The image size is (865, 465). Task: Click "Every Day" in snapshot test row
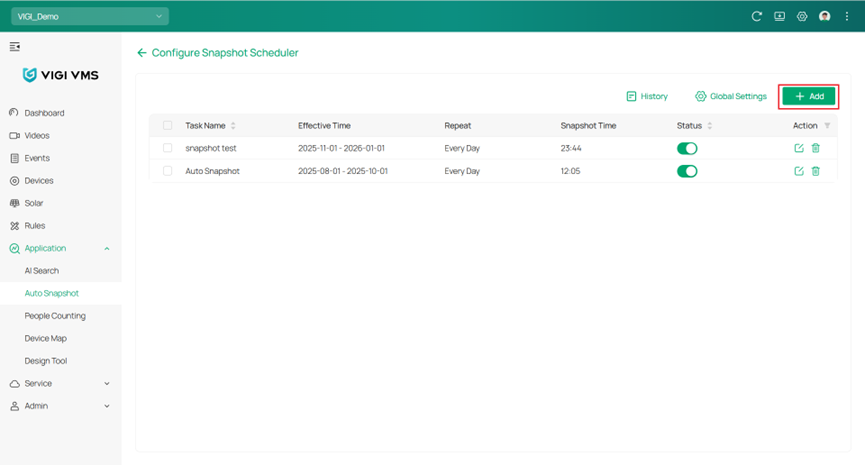click(x=462, y=148)
